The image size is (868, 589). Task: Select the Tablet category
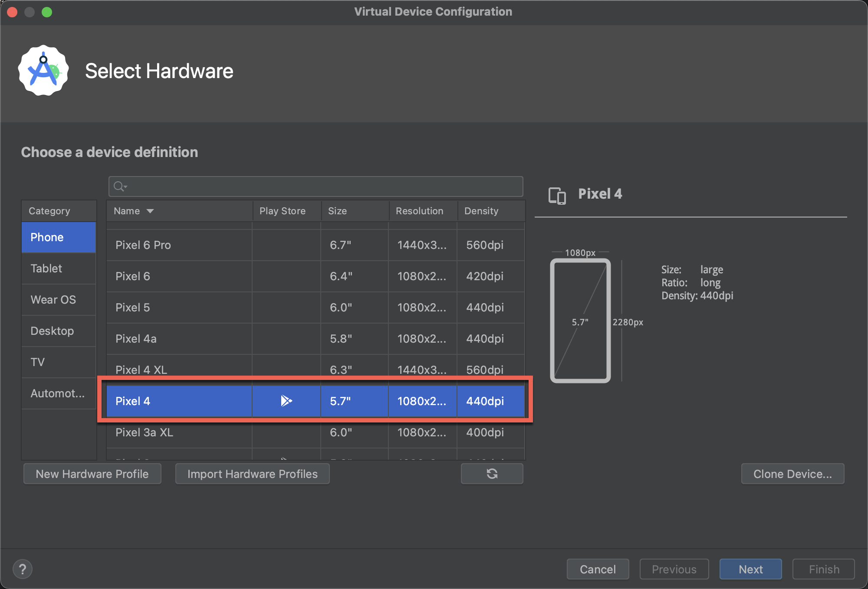46,268
